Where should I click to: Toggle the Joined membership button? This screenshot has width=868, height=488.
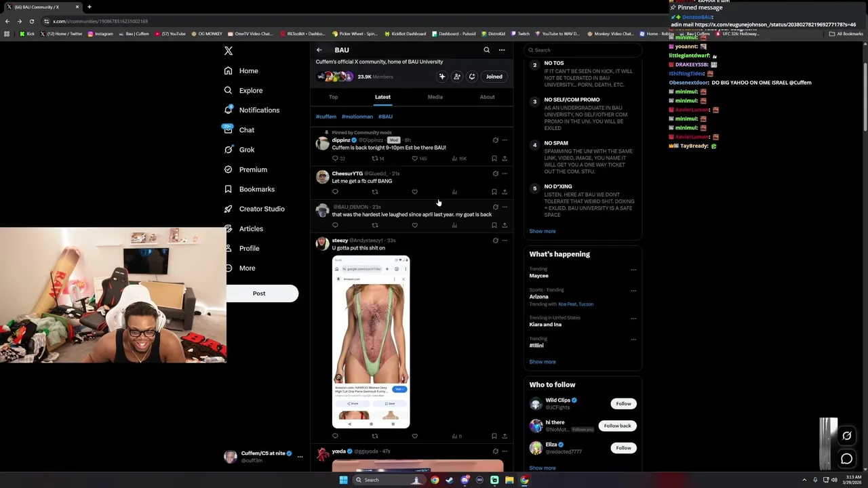click(494, 77)
